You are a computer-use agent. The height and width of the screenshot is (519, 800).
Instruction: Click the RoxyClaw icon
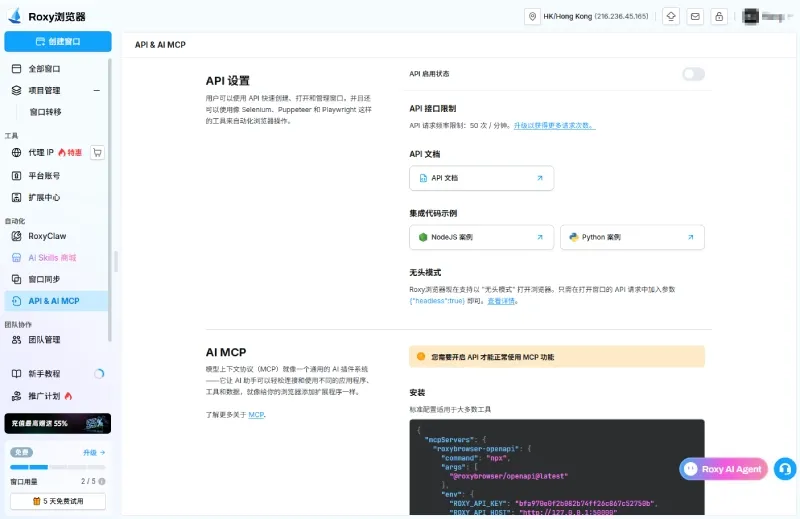16,236
